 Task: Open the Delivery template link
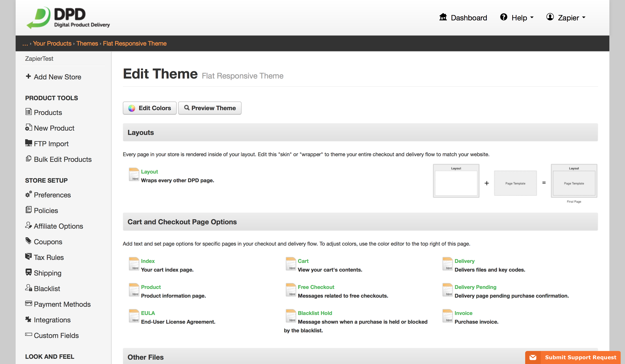(x=464, y=261)
